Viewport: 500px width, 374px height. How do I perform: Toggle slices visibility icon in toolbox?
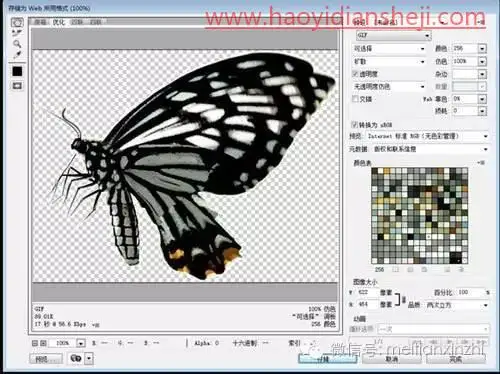[x=17, y=86]
